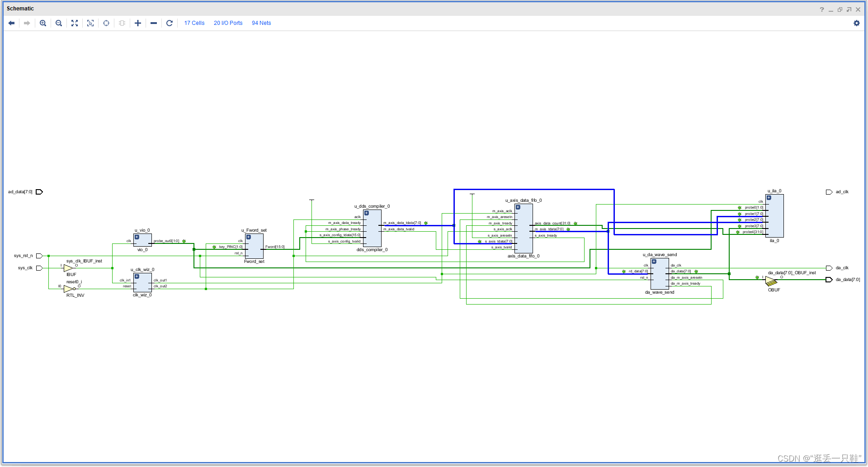Click the expand hierarchy plus button in toolbar

coord(138,23)
